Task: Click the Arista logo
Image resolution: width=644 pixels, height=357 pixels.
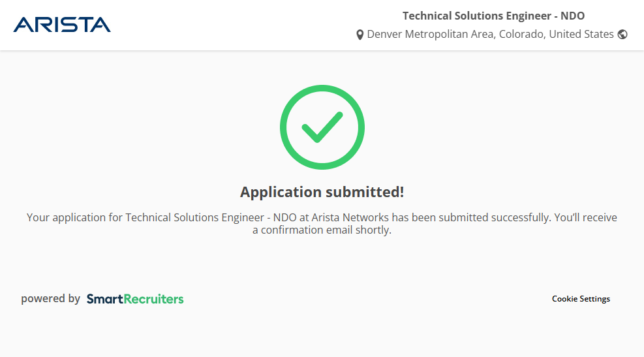Action: 62,25
